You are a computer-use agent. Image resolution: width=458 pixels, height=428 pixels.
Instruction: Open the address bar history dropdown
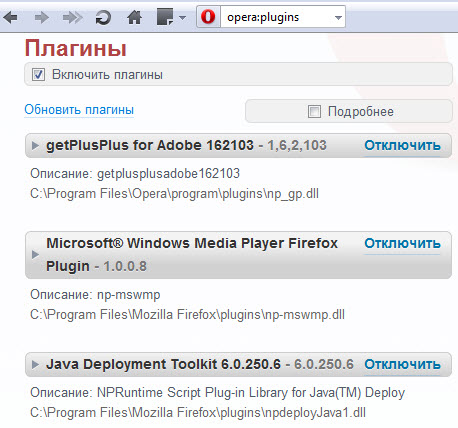click(x=338, y=18)
